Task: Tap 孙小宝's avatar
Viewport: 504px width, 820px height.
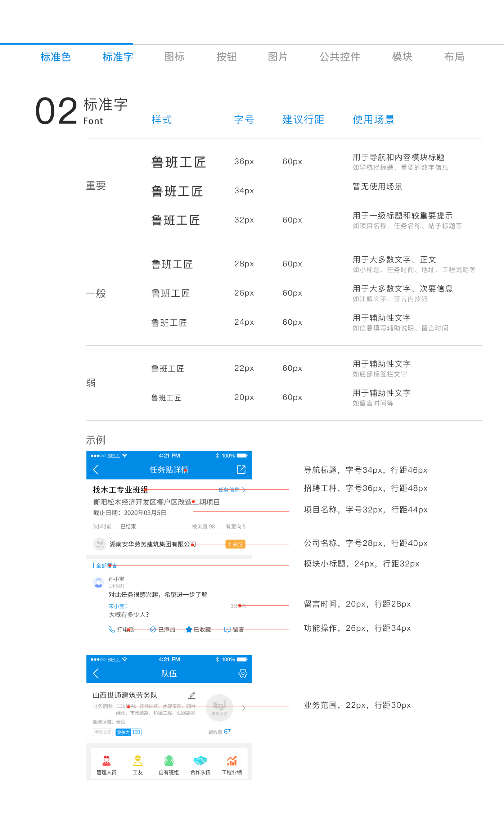Action: coord(99,582)
